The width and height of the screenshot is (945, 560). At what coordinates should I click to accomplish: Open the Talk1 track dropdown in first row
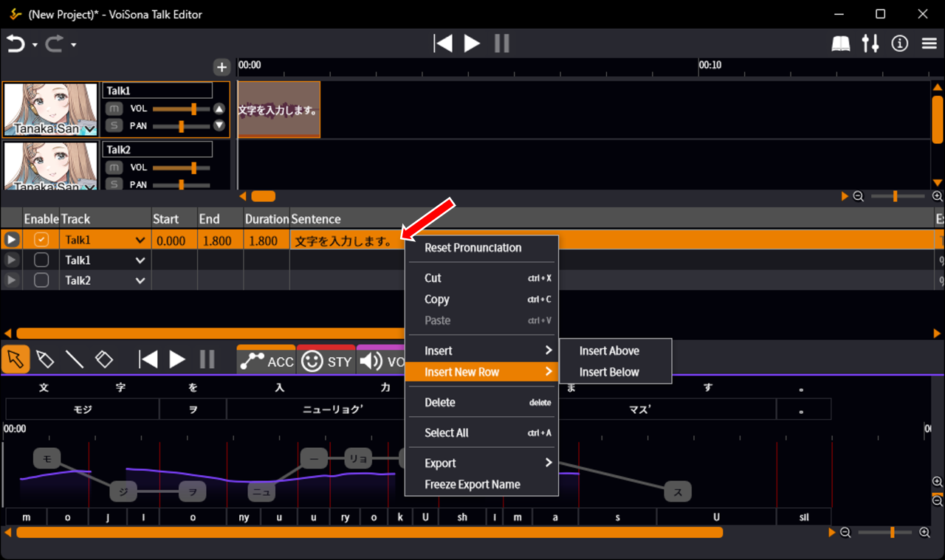pos(140,241)
